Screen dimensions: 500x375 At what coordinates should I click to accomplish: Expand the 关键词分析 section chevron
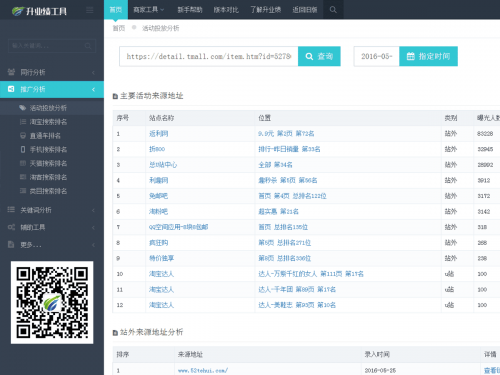tap(93, 210)
